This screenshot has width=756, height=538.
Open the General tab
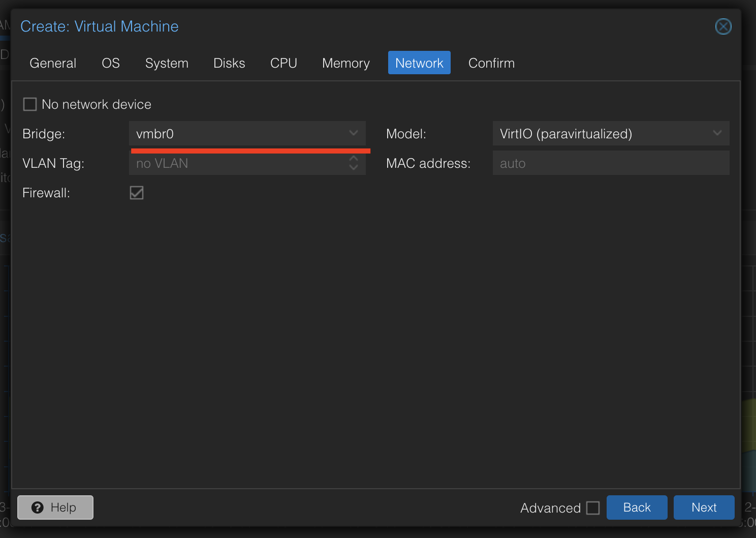[x=53, y=63]
